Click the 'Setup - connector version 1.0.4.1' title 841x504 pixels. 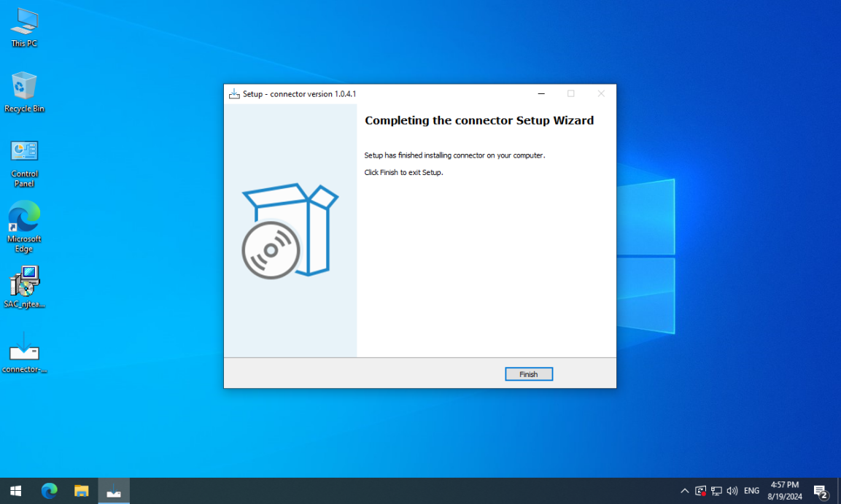click(x=299, y=94)
